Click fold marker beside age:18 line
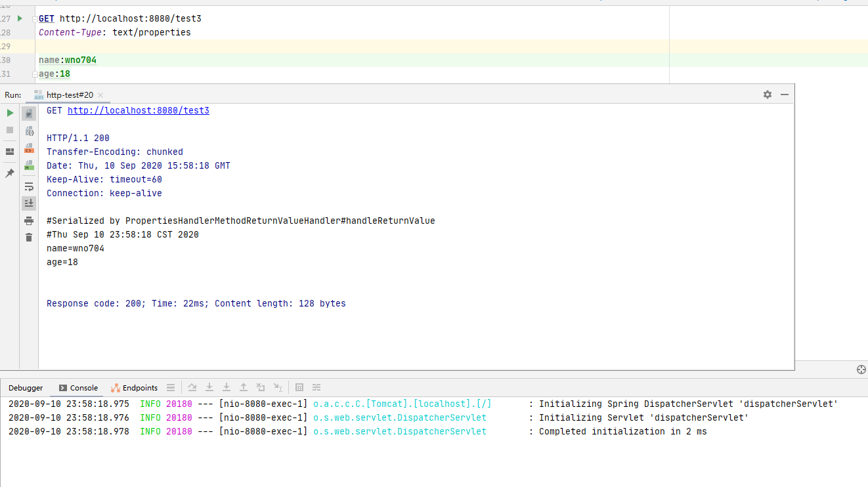868x487 pixels. pos(35,74)
